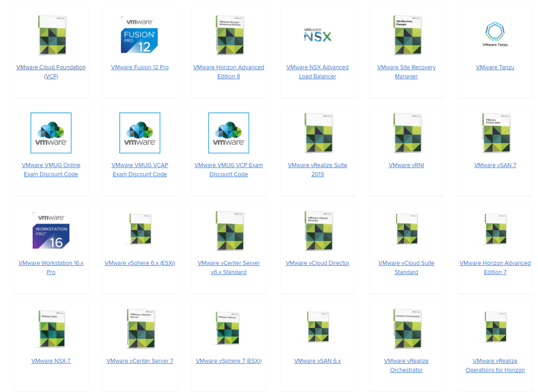The width and height of the screenshot is (538, 392).
Task: Open the VMware NSX-T link
Action: click(x=51, y=361)
